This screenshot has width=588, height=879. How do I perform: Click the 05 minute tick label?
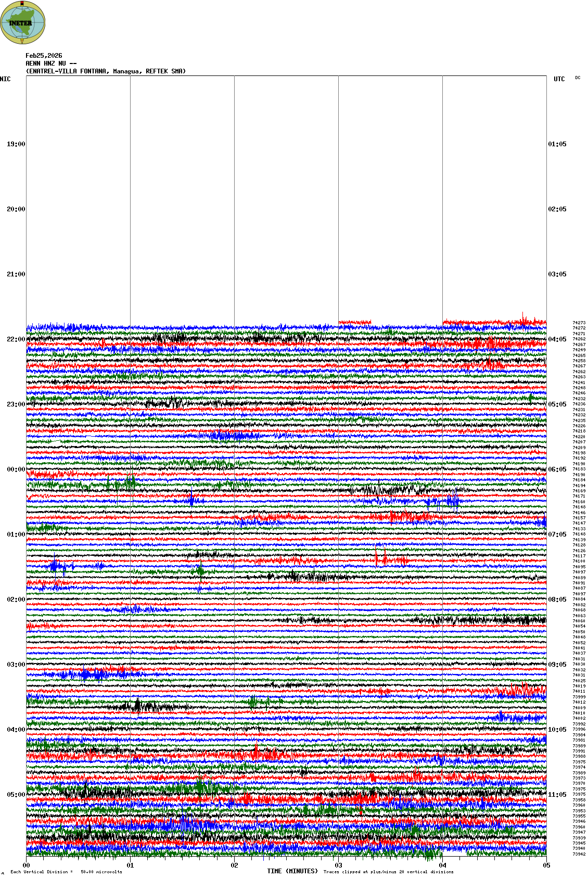coord(546,865)
